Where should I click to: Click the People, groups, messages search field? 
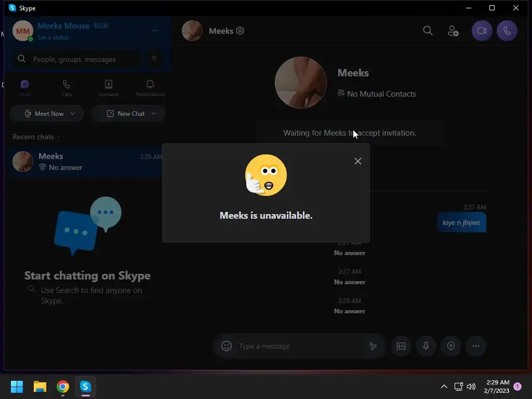point(77,59)
